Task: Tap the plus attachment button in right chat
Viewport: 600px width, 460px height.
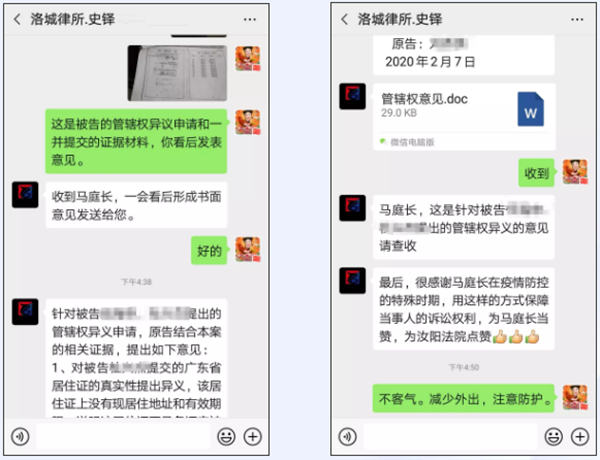Action: [580, 436]
